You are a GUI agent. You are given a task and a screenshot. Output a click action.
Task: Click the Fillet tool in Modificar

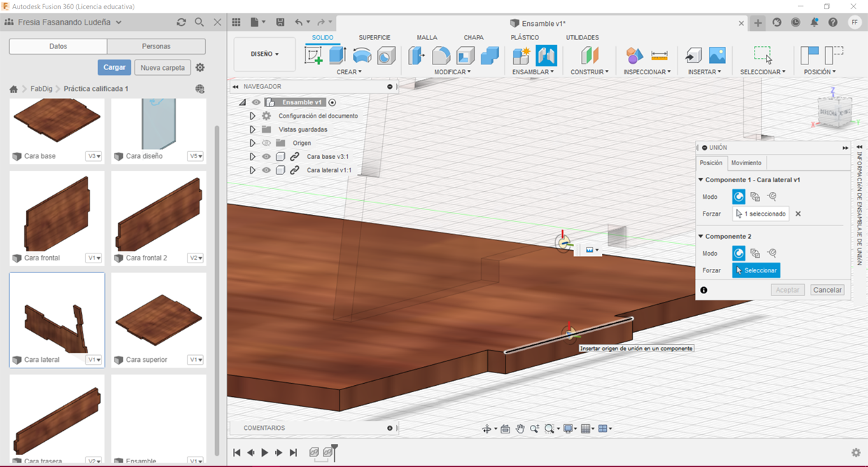coord(441,55)
